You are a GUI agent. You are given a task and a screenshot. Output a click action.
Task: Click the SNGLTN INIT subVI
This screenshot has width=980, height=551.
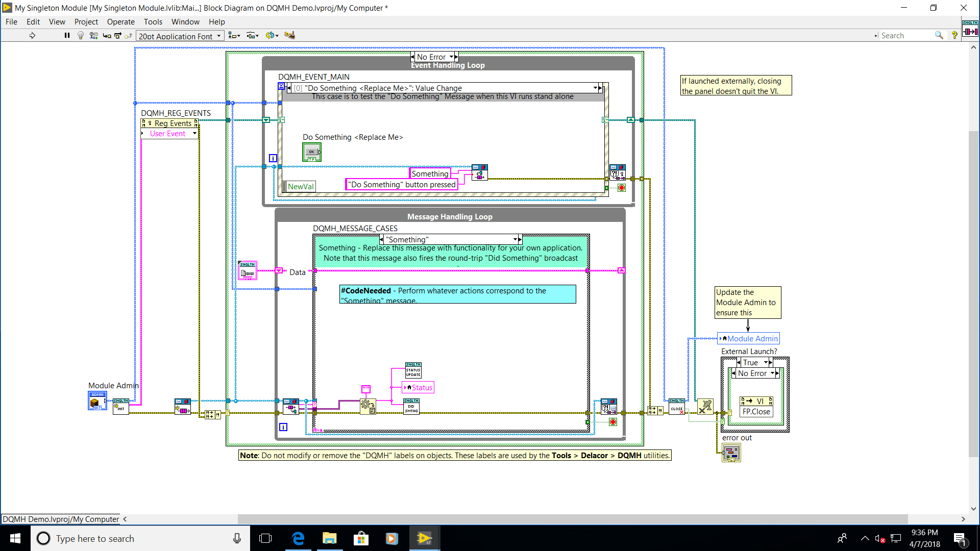pyautogui.click(x=121, y=407)
